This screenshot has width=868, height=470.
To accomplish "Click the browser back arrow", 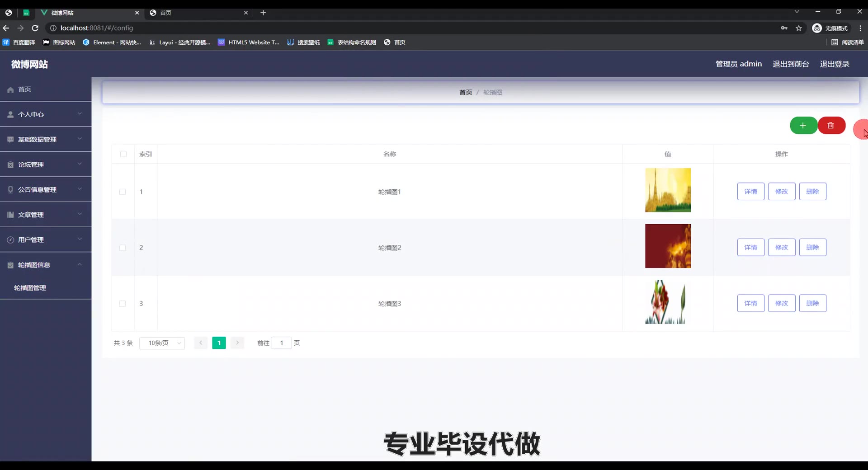I will coord(6,28).
